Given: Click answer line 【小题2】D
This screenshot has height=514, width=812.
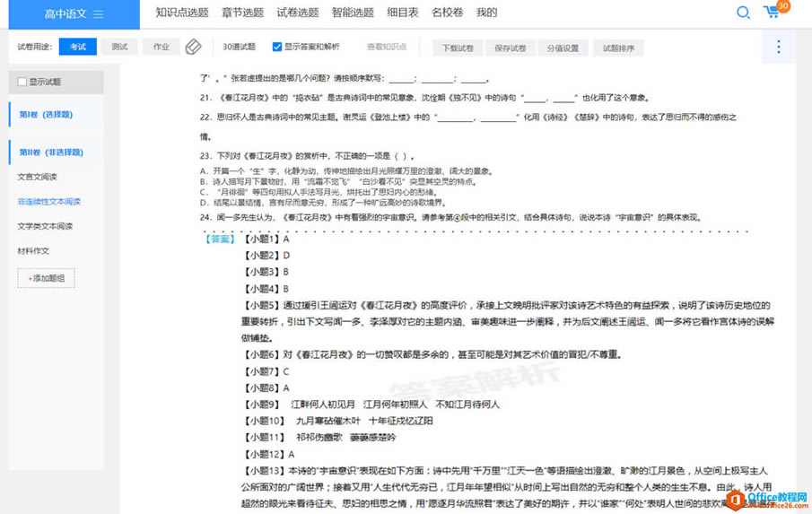Looking at the screenshot, I should pyautogui.click(x=266, y=256).
